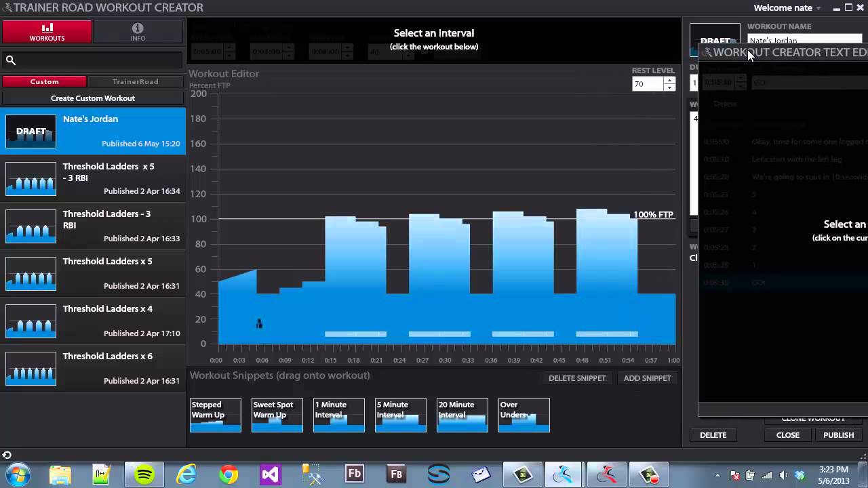Viewport: 868px width, 488px height.
Task: Open File Explorer from the taskbar
Action: coord(60,474)
